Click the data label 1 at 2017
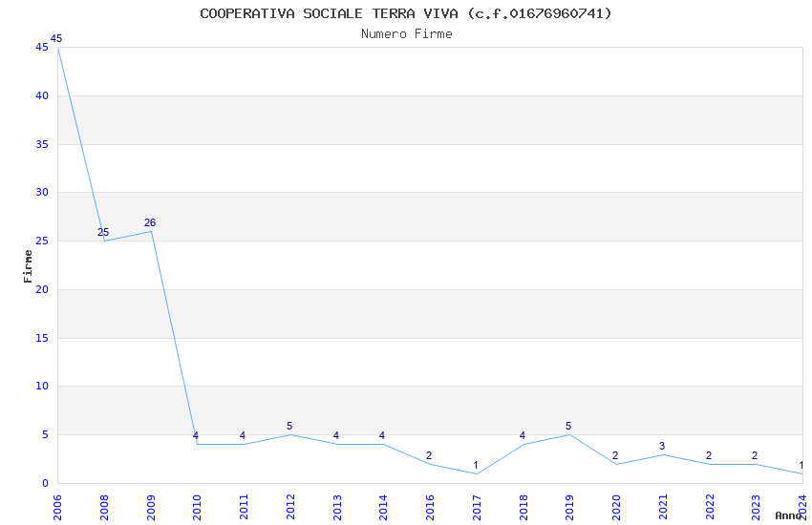Screen dimensions: 812x525 pos(476,465)
